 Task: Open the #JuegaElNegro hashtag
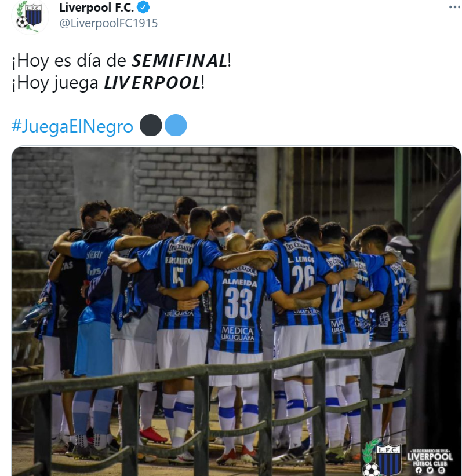point(72,126)
